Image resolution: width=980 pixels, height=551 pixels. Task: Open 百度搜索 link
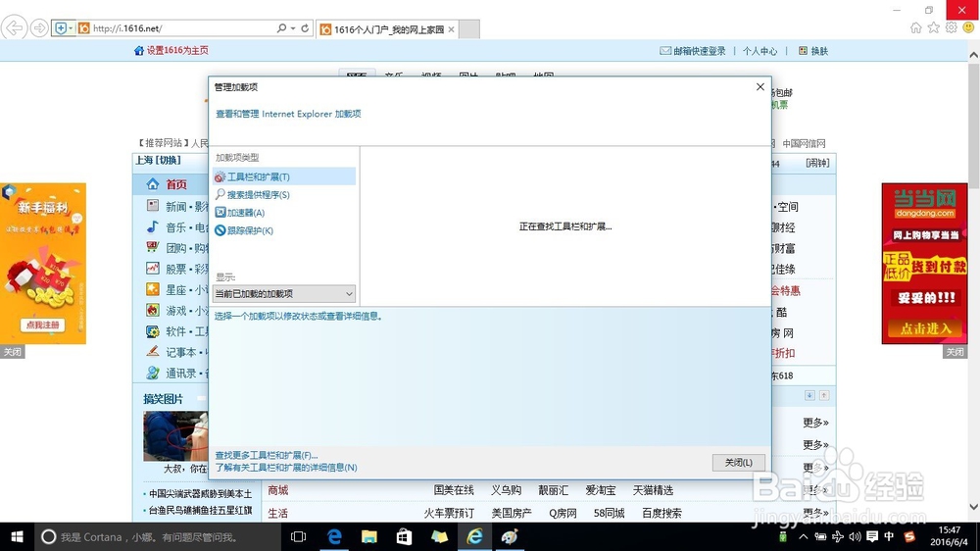tap(661, 513)
